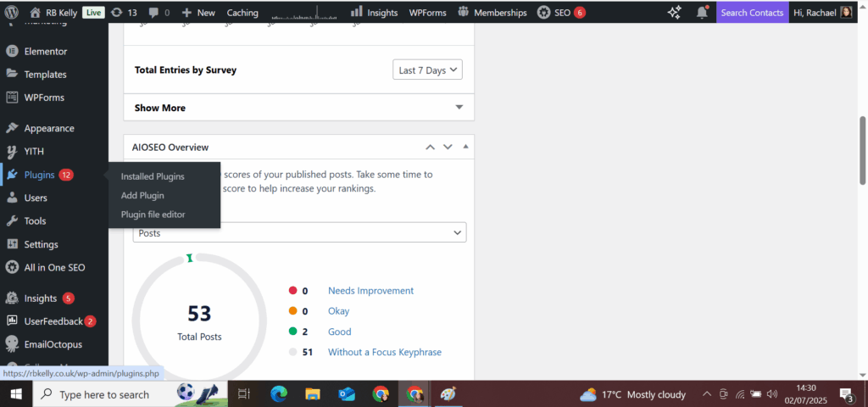Click the WordPress logo in admin bar
This screenshot has height=407, width=868.
click(x=12, y=12)
